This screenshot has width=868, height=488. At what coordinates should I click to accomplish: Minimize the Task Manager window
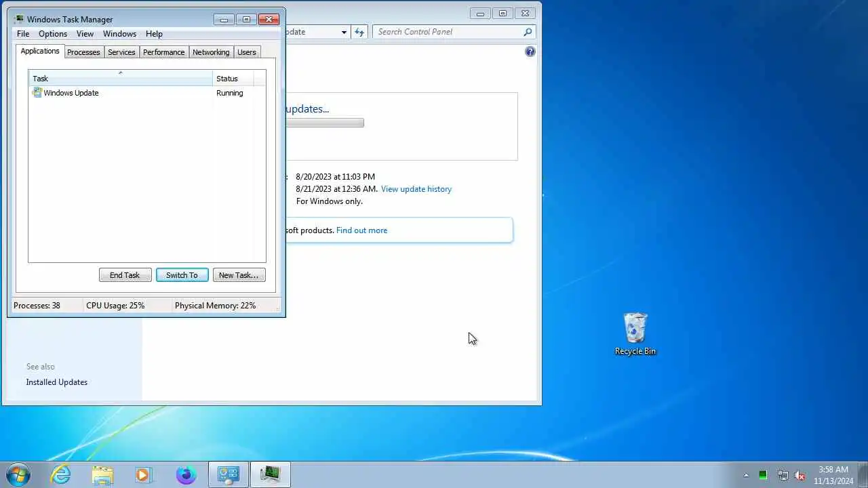point(224,19)
